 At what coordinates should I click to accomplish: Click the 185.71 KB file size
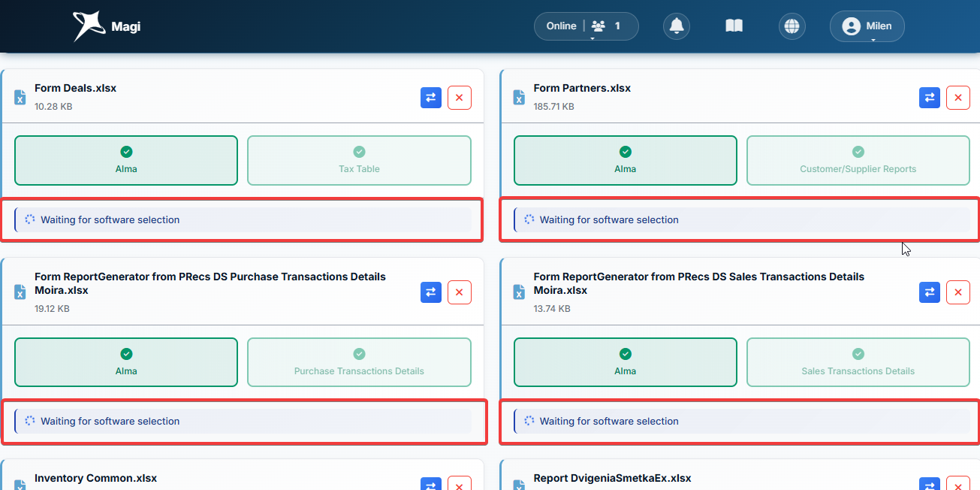[553, 107]
